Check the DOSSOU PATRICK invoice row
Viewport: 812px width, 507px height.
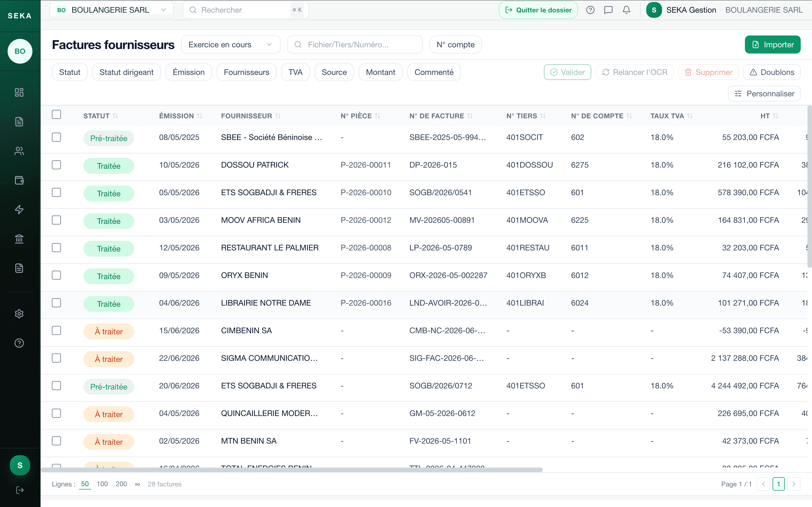56,165
